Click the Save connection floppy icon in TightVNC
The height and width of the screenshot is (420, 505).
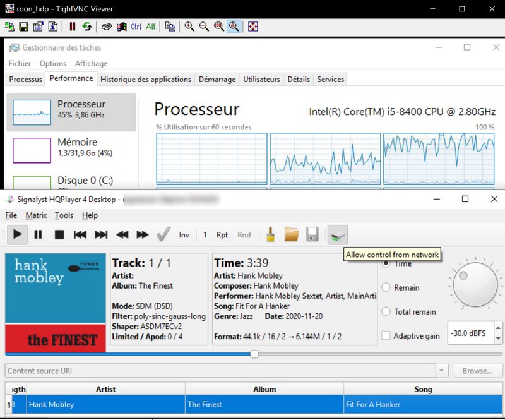(x=24, y=27)
